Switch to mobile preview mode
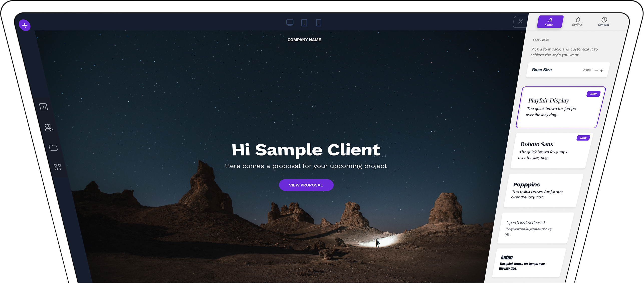 (x=319, y=22)
